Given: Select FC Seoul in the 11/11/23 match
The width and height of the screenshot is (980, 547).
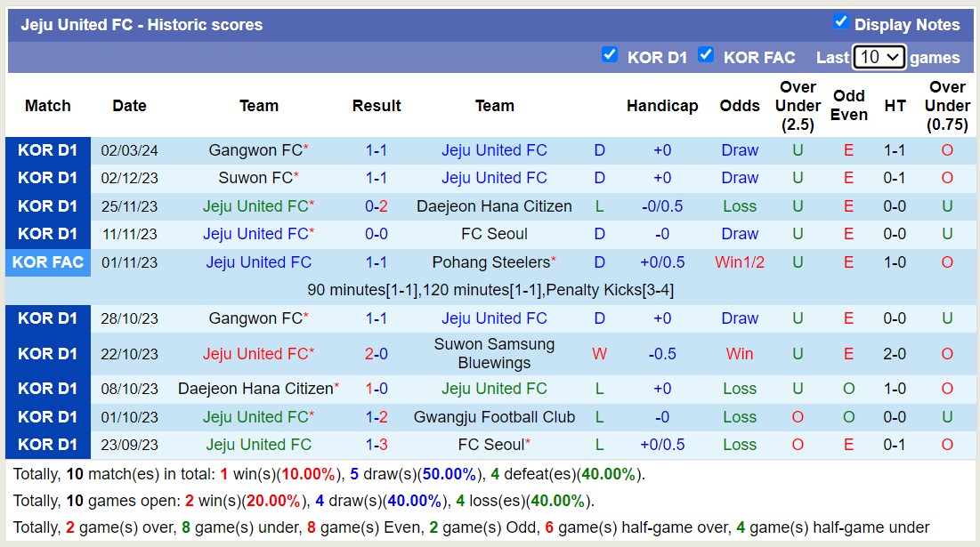Looking at the screenshot, I should point(495,234).
